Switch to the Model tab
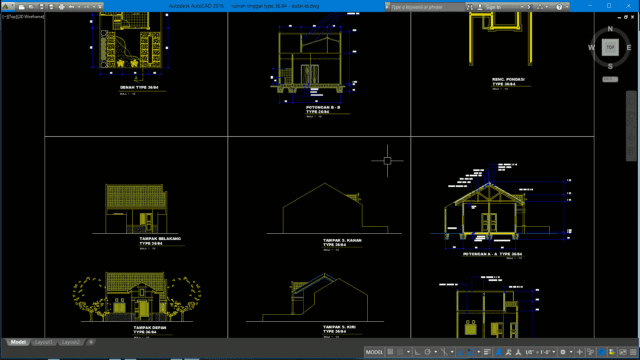The height and width of the screenshot is (360, 640). click(18, 342)
